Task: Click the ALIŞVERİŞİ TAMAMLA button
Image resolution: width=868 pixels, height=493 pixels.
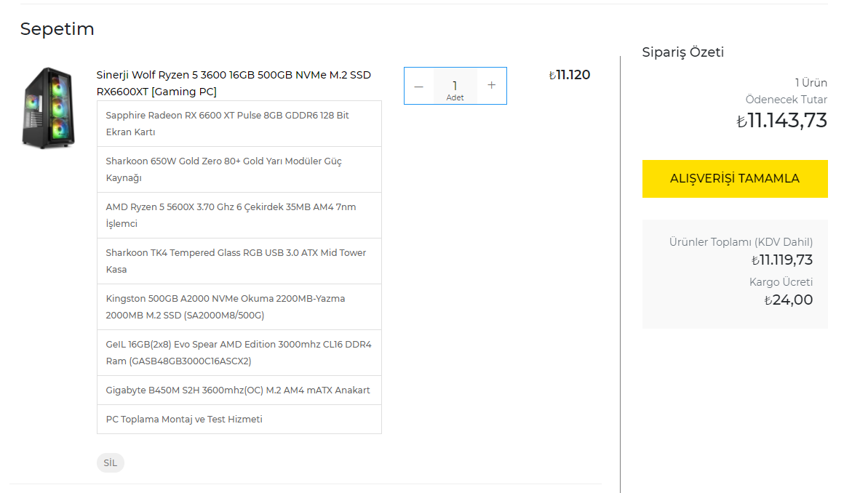Action: (735, 179)
